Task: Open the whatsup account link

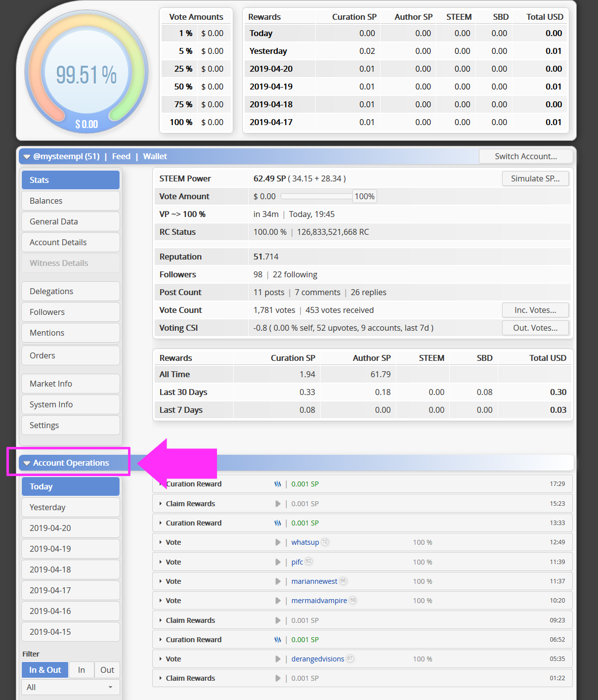Action: pyautogui.click(x=305, y=542)
